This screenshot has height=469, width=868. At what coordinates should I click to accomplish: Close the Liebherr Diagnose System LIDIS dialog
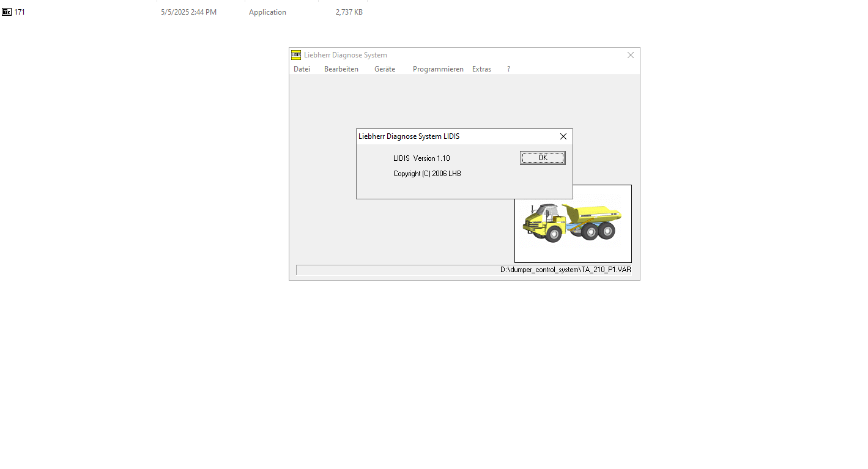pyautogui.click(x=563, y=136)
